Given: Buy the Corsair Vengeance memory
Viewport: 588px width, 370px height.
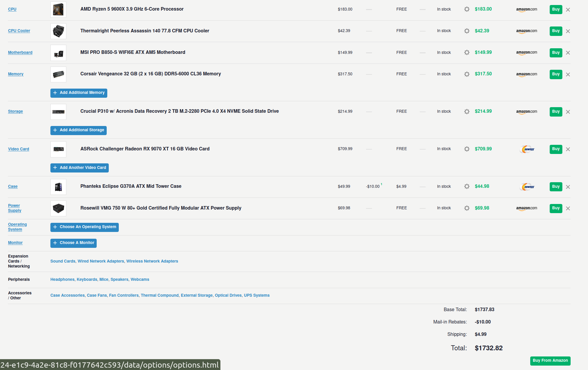Looking at the screenshot, I should [x=556, y=74].
